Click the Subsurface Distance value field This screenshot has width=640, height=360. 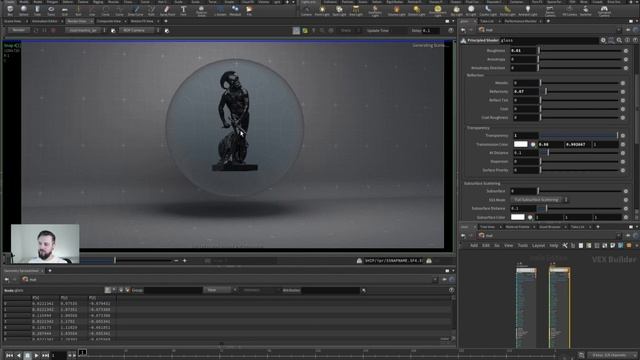coord(523,208)
